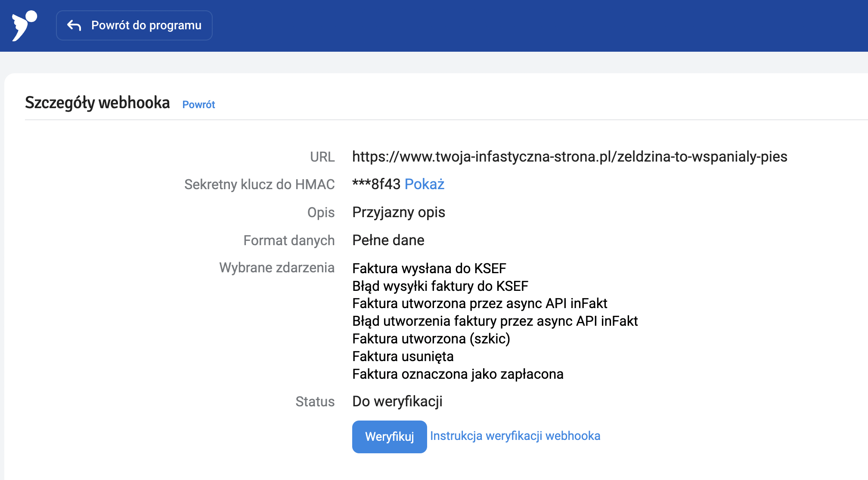Image resolution: width=868 pixels, height=480 pixels.
Task: Open Instrukcja weryfikacji webhooka link
Action: (x=515, y=436)
